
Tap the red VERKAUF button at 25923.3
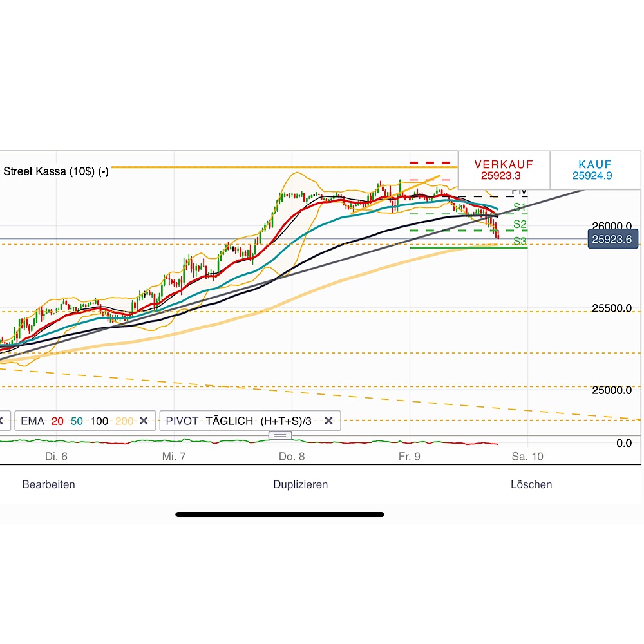(504, 169)
